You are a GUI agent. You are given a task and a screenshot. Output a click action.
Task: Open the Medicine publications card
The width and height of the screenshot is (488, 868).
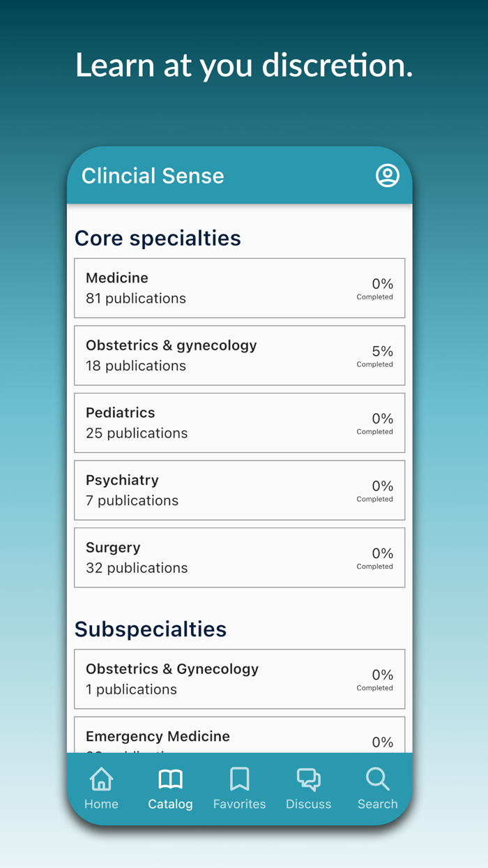pyautogui.click(x=239, y=287)
